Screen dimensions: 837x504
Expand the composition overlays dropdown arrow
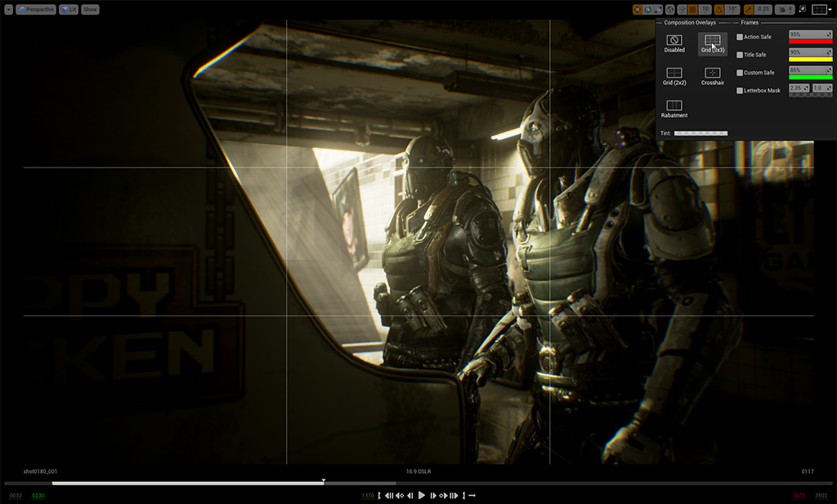(x=831, y=8)
